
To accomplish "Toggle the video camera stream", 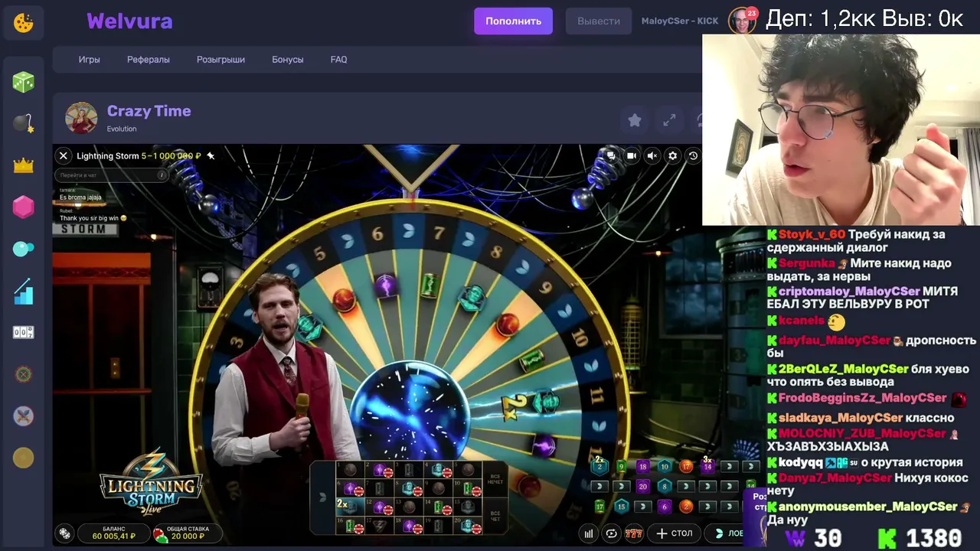I will [x=632, y=156].
